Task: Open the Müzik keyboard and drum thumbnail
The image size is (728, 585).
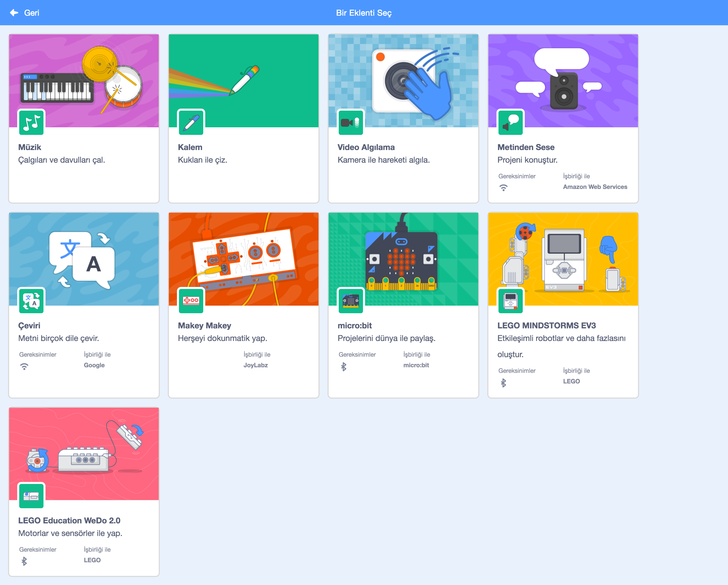Action: click(x=84, y=81)
